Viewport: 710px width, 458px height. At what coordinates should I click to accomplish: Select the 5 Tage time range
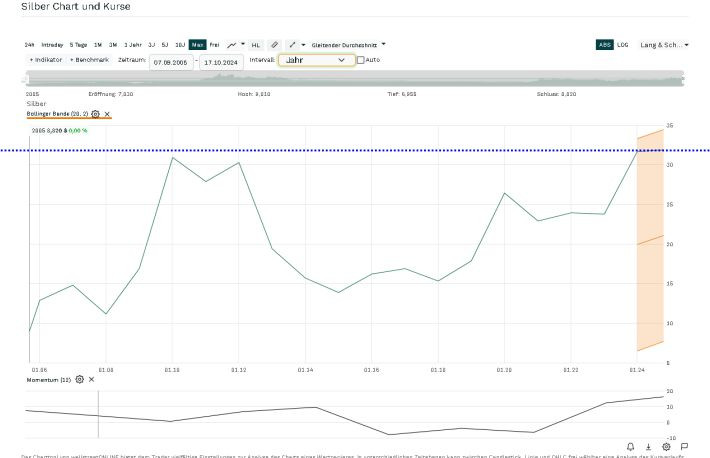[x=78, y=45]
